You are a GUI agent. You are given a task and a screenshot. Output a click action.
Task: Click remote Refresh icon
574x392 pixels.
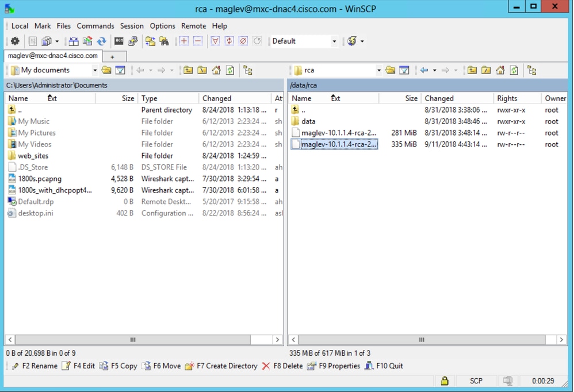click(x=514, y=70)
